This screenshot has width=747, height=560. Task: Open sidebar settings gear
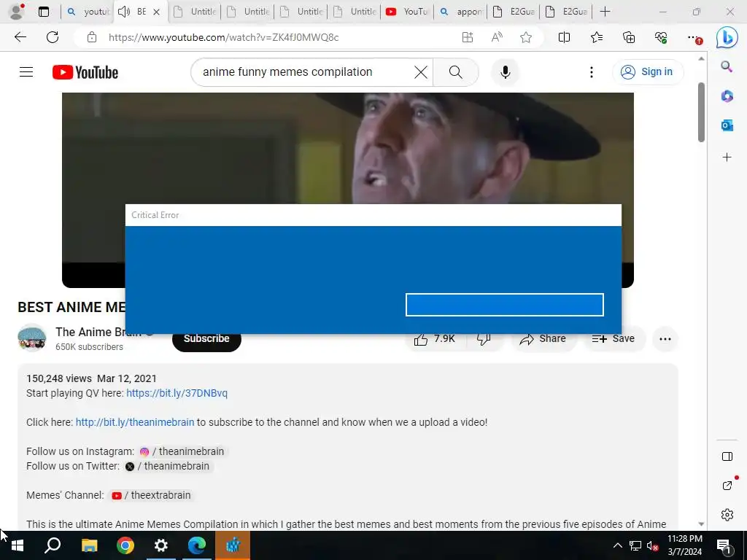727,515
